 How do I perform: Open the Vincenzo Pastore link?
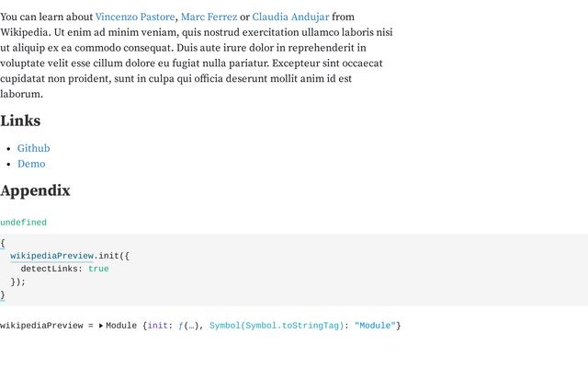135,17
